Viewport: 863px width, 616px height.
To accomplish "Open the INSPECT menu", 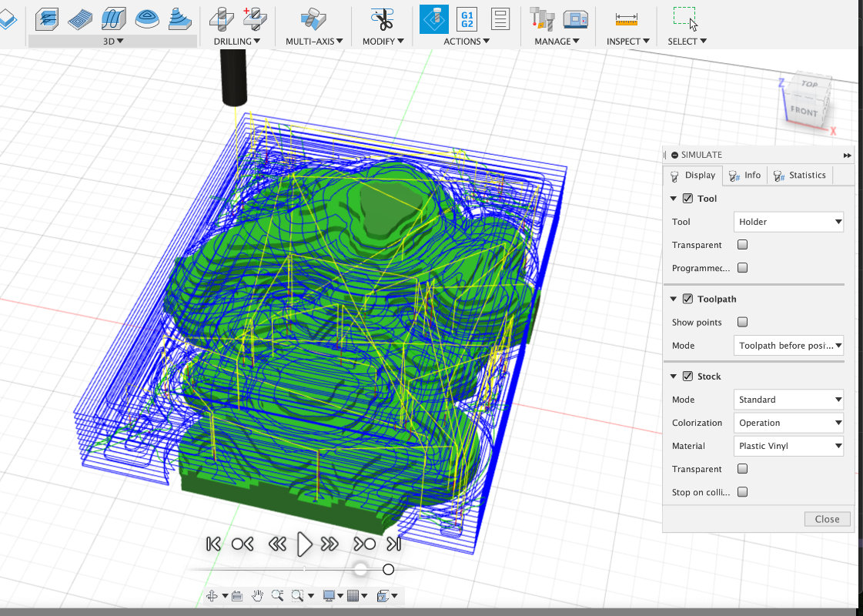I will click(628, 42).
